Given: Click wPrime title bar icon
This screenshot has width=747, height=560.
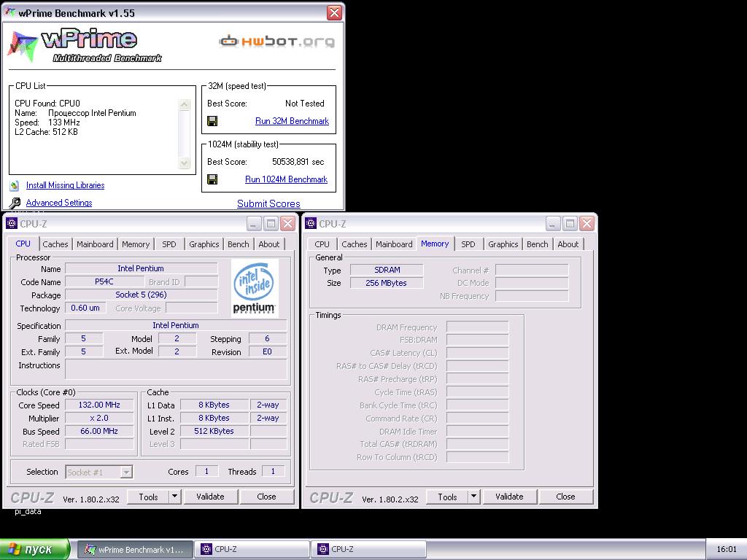Looking at the screenshot, I should (x=9, y=13).
